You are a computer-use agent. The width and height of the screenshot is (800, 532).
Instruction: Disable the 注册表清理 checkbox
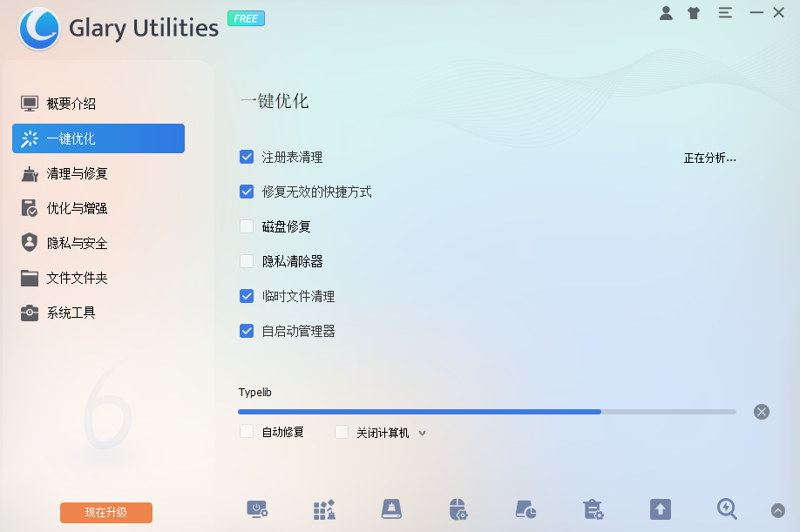coord(247,157)
